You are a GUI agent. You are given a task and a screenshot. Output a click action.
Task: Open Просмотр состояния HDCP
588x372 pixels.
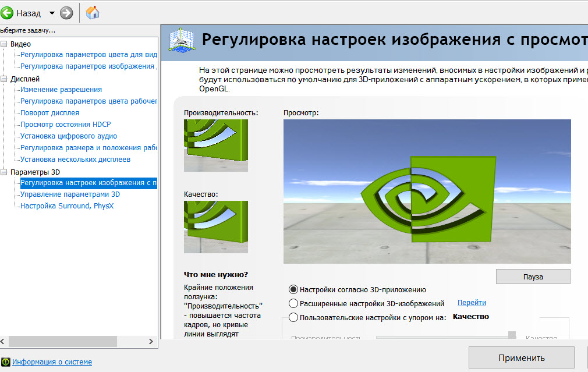(x=66, y=125)
